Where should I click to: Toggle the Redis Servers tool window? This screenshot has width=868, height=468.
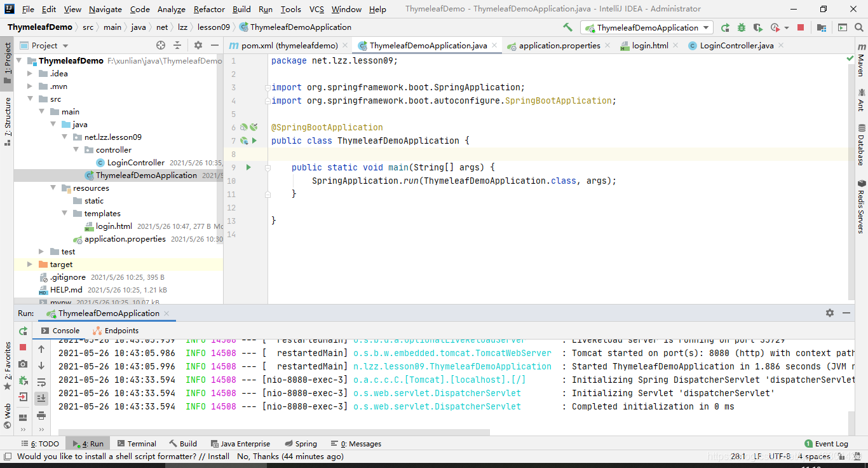(861, 206)
